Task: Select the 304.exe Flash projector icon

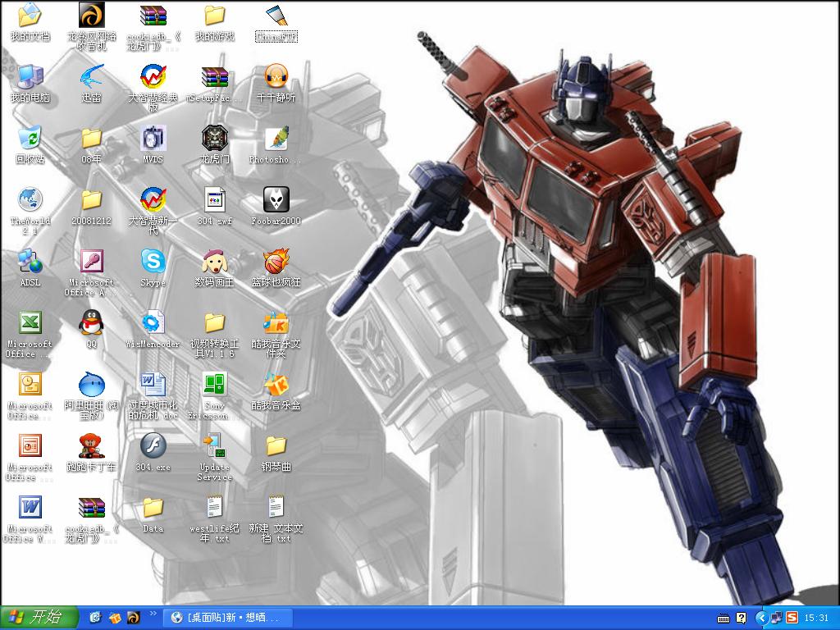Action: (153, 447)
